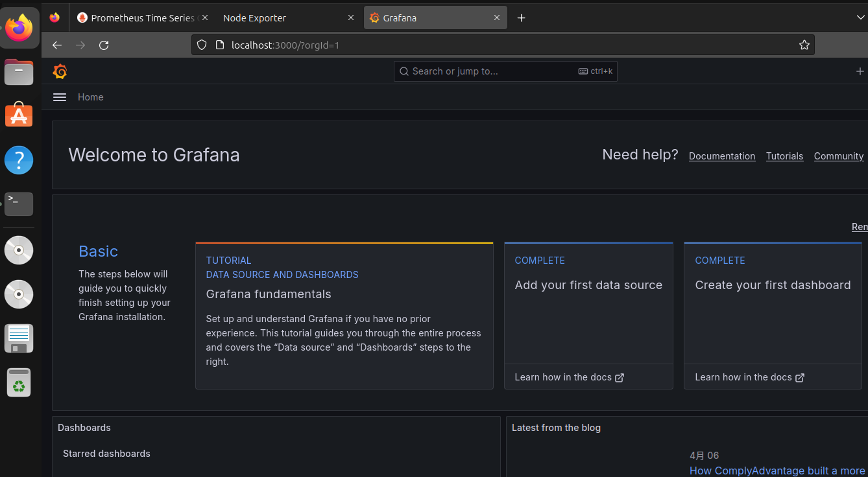Image resolution: width=868 pixels, height=477 pixels.
Task: Click the Basic heading text
Action: pos(98,251)
